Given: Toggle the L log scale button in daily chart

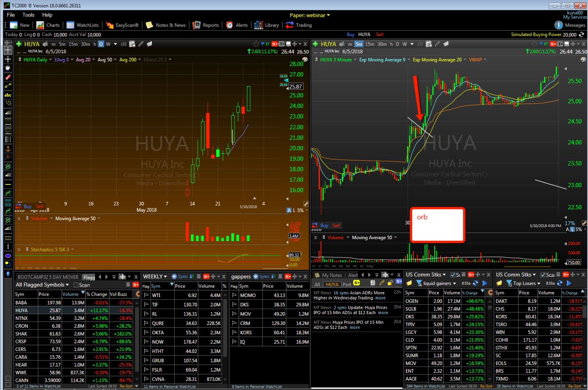Looking at the screenshot, I should tap(294, 210).
